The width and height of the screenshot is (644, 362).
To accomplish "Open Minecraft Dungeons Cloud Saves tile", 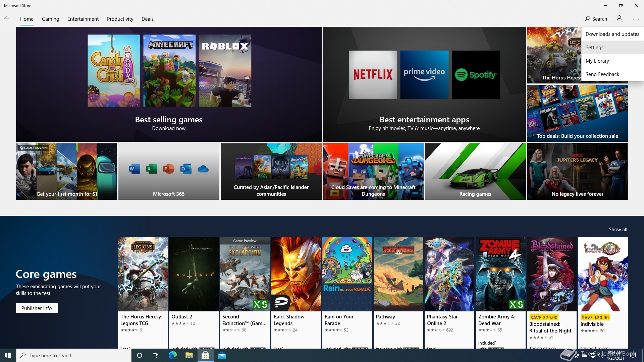I will tap(373, 172).
